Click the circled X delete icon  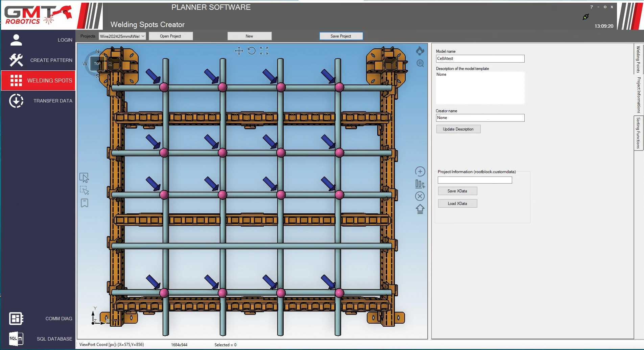click(x=420, y=196)
